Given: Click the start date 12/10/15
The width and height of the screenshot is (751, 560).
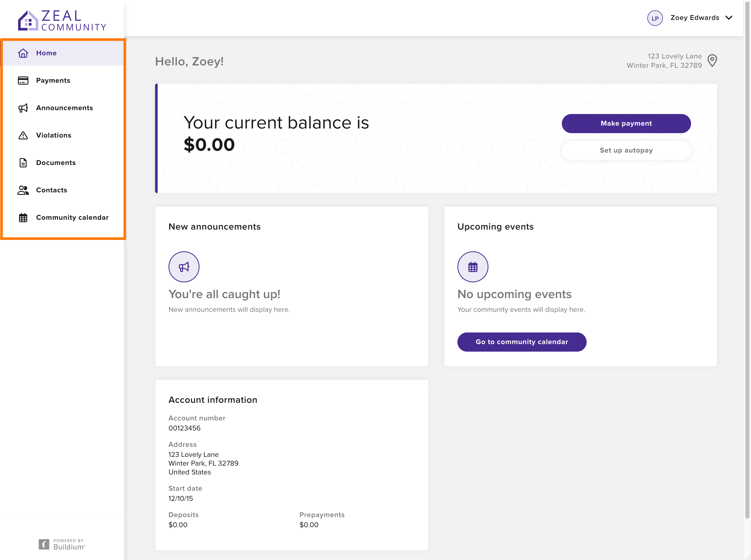Looking at the screenshot, I should pos(181,498).
